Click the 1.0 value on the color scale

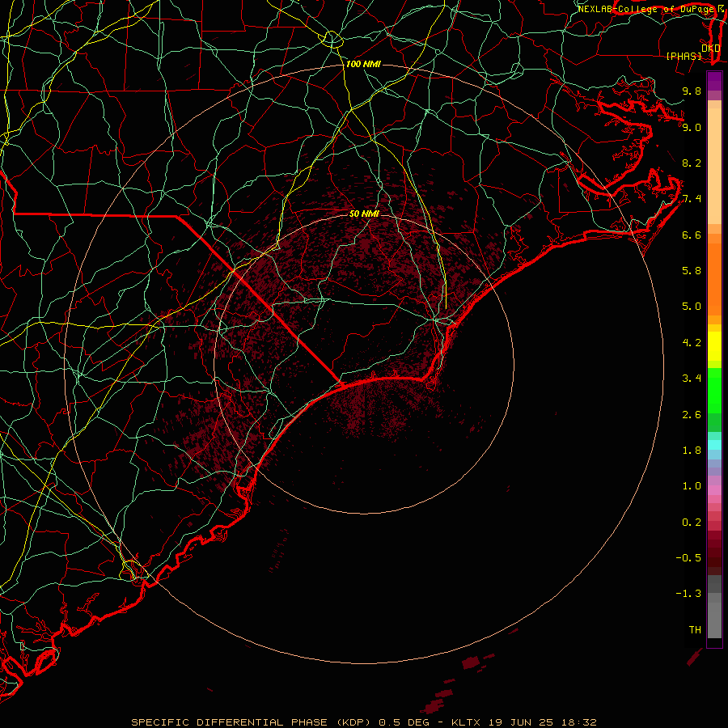692,486
